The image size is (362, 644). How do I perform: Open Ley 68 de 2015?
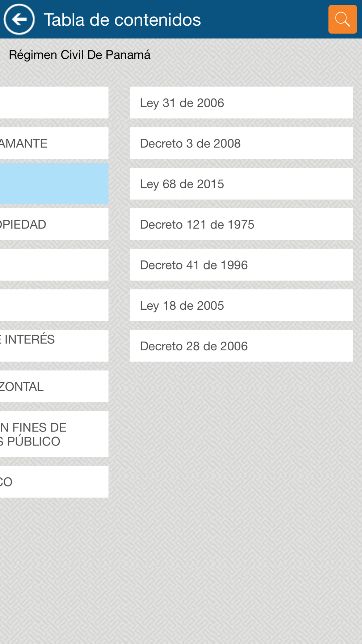coord(241,184)
